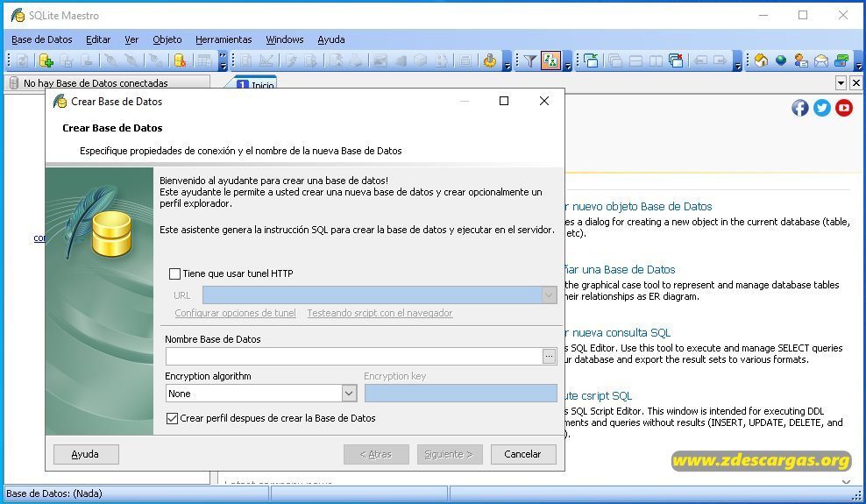Click the browse '...' button for database name
Viewport: 866px width, 504px height.
click(x=549, y=357)
